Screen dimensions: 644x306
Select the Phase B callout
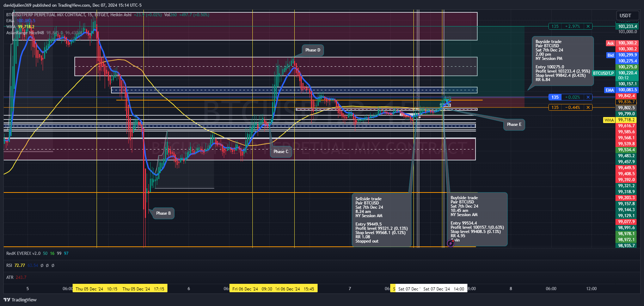pos(163,213)
